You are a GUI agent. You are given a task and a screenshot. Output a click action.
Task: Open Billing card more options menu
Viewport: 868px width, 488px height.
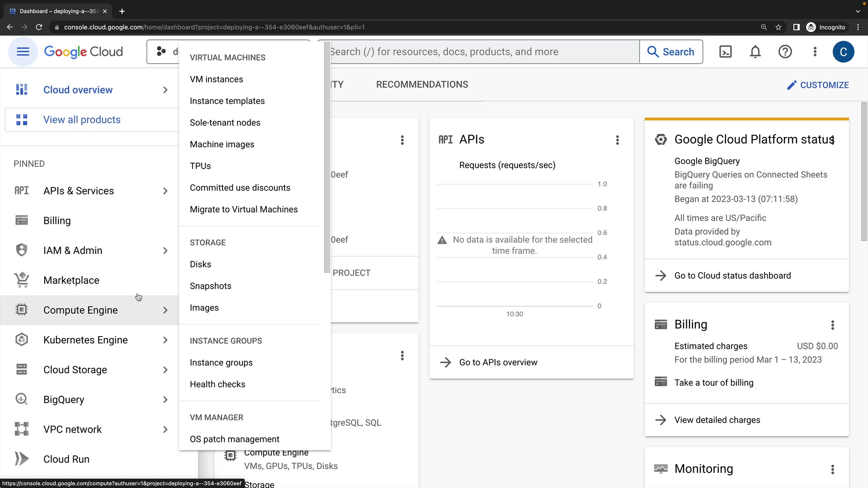coord(832,325)
